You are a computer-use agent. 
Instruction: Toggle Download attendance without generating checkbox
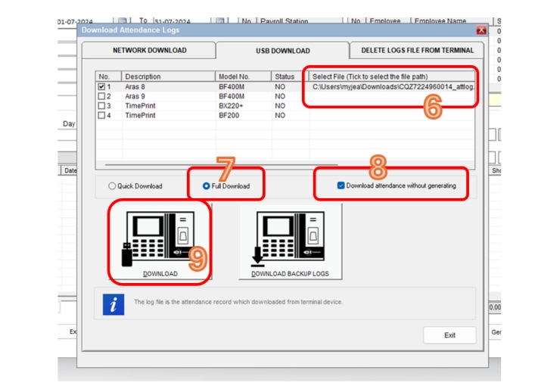[x=341, y=185]
